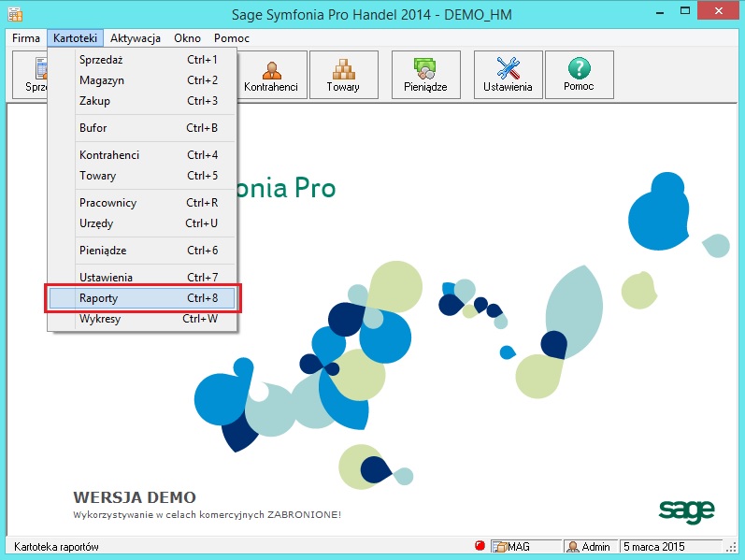Click the partly hidden Sprzedaż toolbar button
Screen dimensions: 745x560
pos(31,75)
